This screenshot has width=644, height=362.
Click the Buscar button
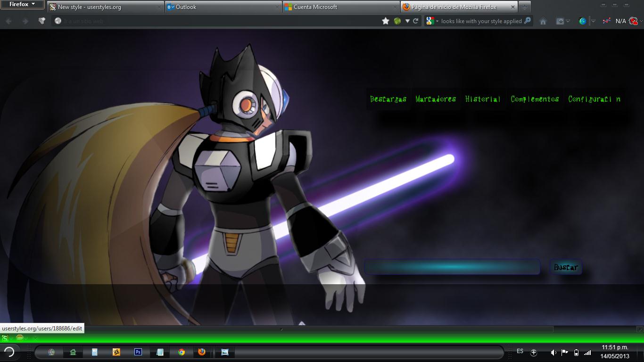565,267
